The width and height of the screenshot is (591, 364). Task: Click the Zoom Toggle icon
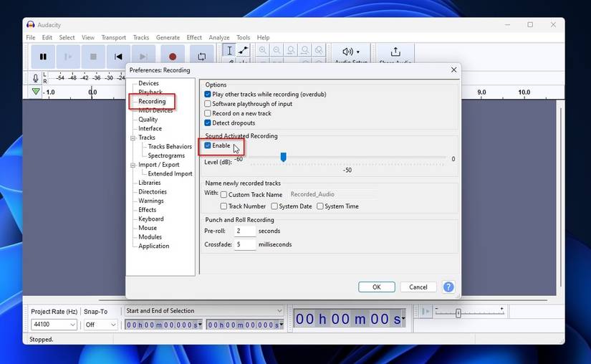click(319, 50)
